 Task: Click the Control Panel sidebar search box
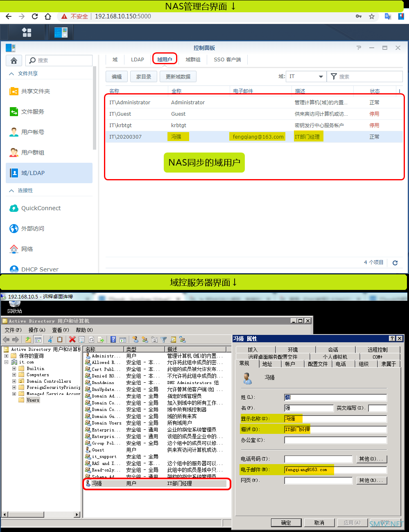59,61
